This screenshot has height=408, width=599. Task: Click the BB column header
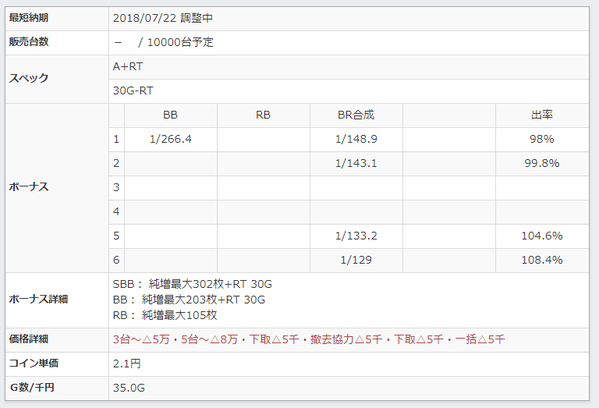click(170, 115)
